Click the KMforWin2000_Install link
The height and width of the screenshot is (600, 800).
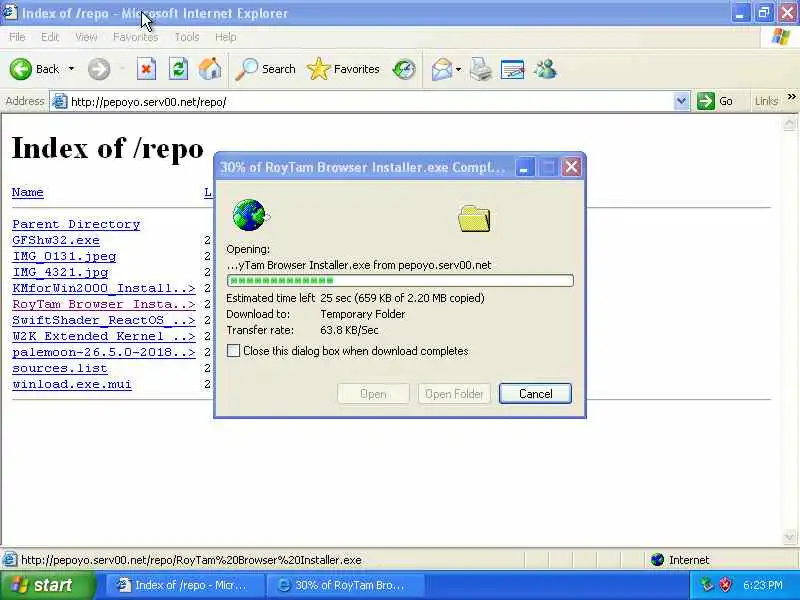[104, 288]
